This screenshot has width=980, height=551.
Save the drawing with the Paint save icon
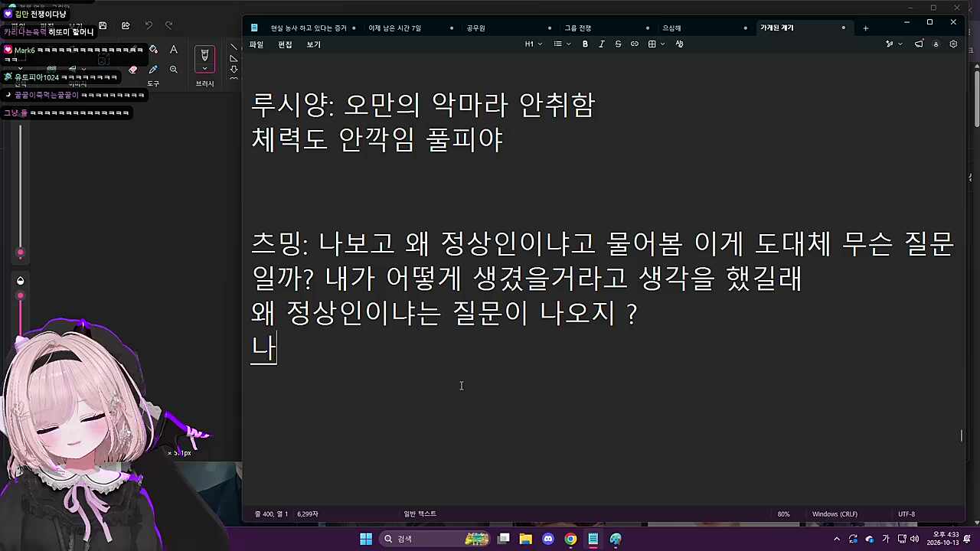103,25
